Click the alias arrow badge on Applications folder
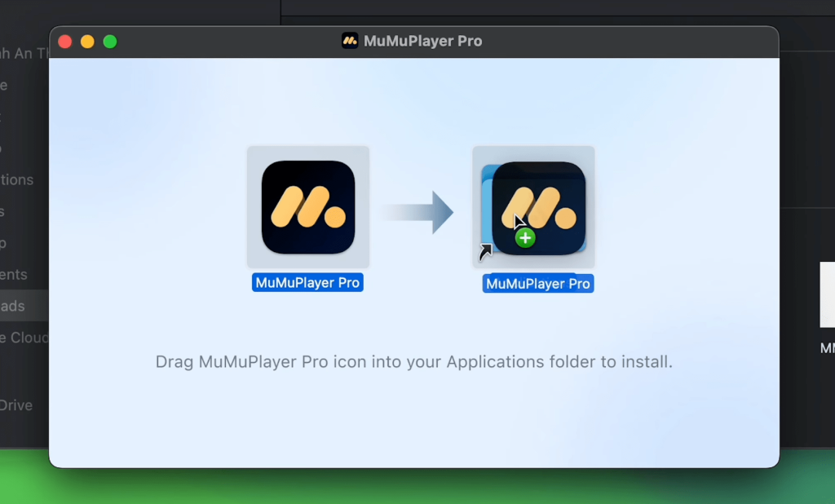835x504 pixels. tap(485, 254)
